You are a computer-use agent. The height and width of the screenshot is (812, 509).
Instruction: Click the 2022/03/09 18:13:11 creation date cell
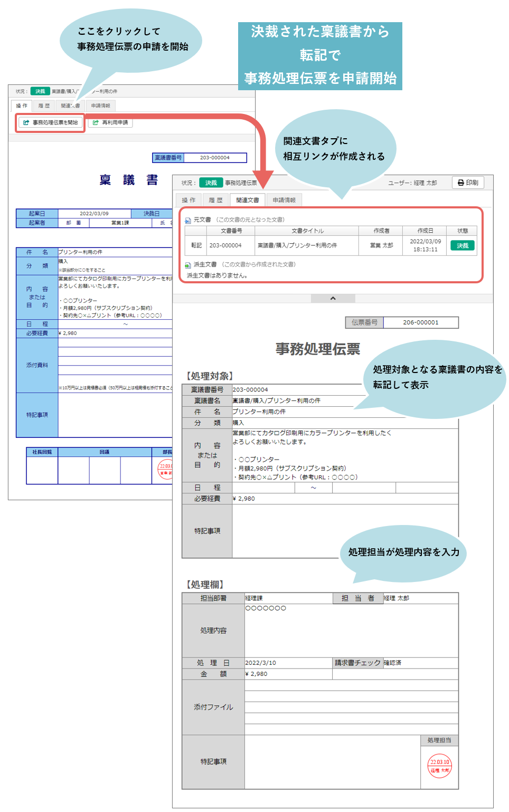tap(425, 246)
